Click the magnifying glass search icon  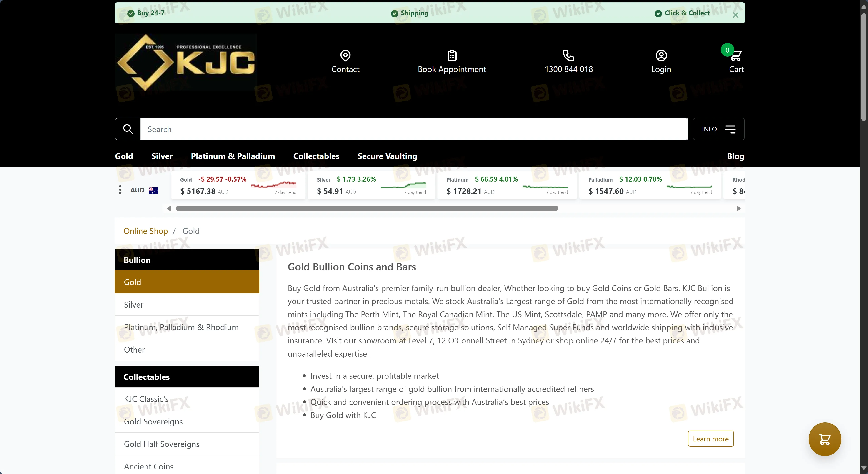click(128, 129)
